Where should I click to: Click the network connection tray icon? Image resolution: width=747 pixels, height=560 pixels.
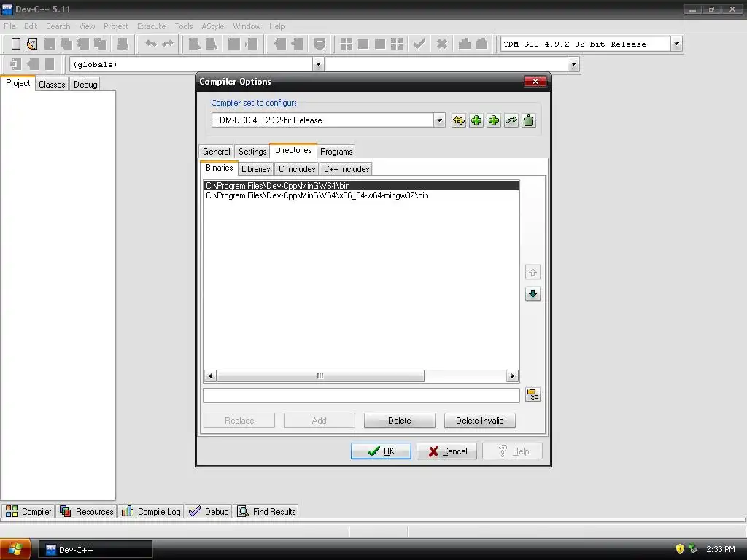click(x=693, y=549)
